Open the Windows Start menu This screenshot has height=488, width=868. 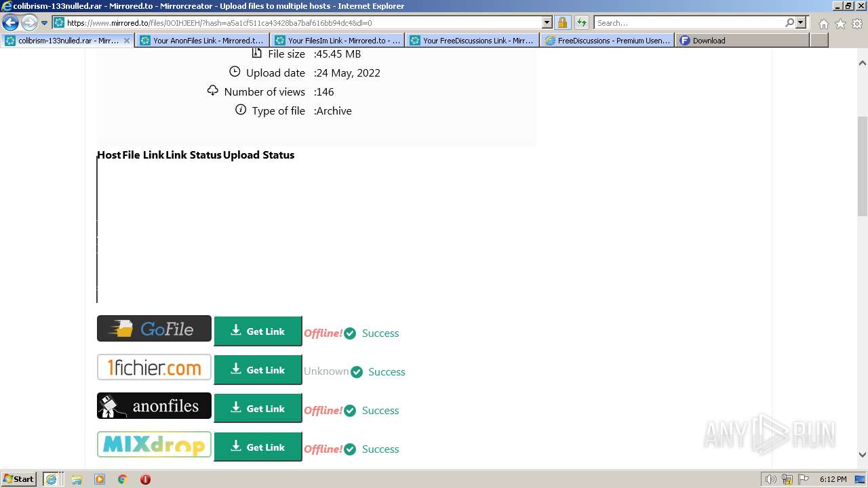[x=19, y=479]
